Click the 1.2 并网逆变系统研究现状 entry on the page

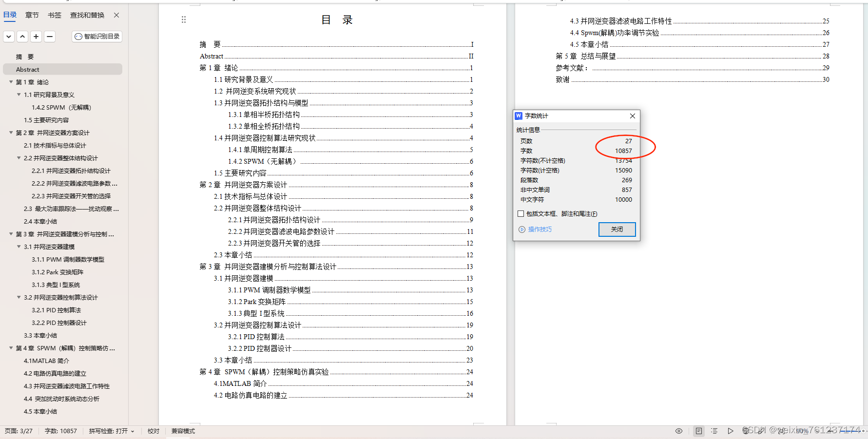pyautogui.click(x=344, y=91)
